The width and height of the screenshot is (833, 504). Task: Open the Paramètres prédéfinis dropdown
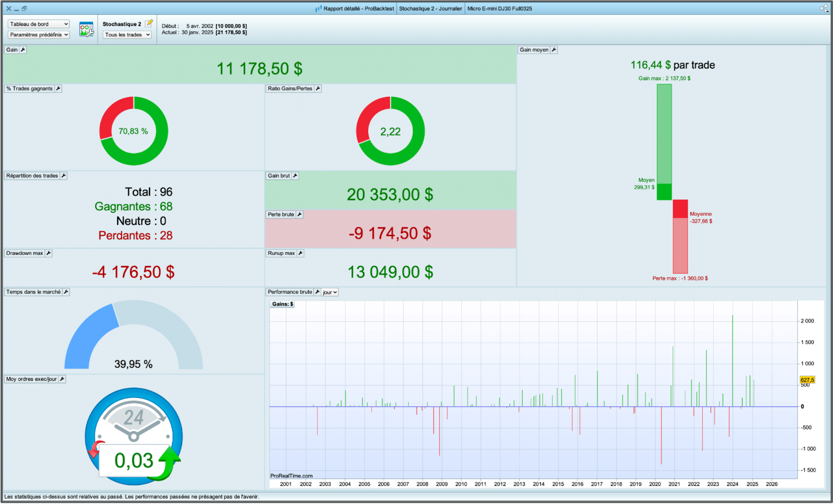tap(39, 35)
